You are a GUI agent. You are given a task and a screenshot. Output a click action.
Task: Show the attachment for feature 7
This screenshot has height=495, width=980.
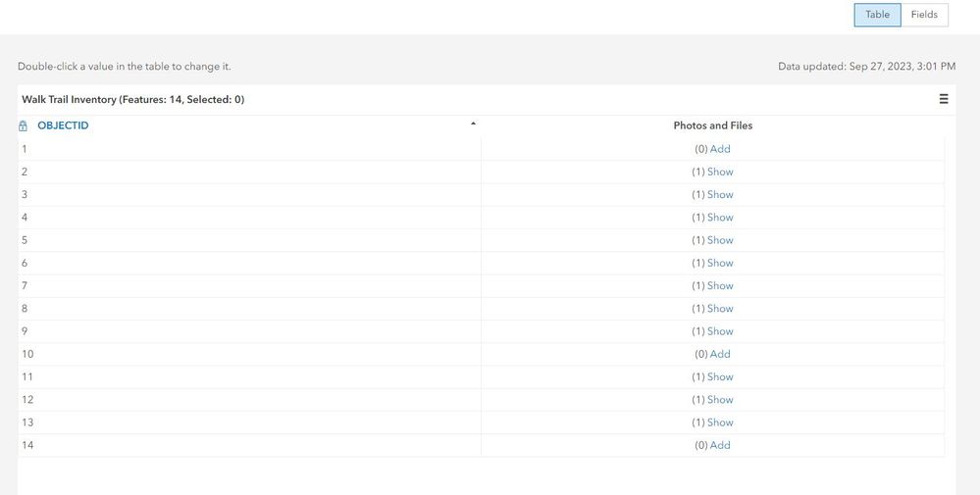click(720, 285)
